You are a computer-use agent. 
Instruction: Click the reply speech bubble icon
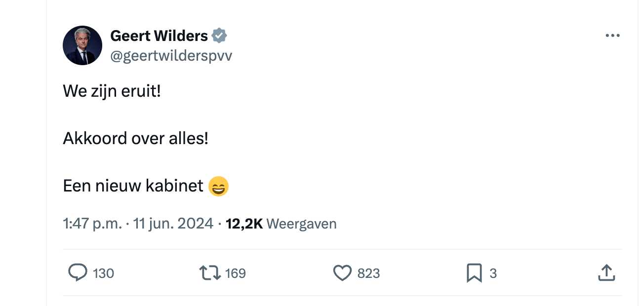(x=77, y=273)
